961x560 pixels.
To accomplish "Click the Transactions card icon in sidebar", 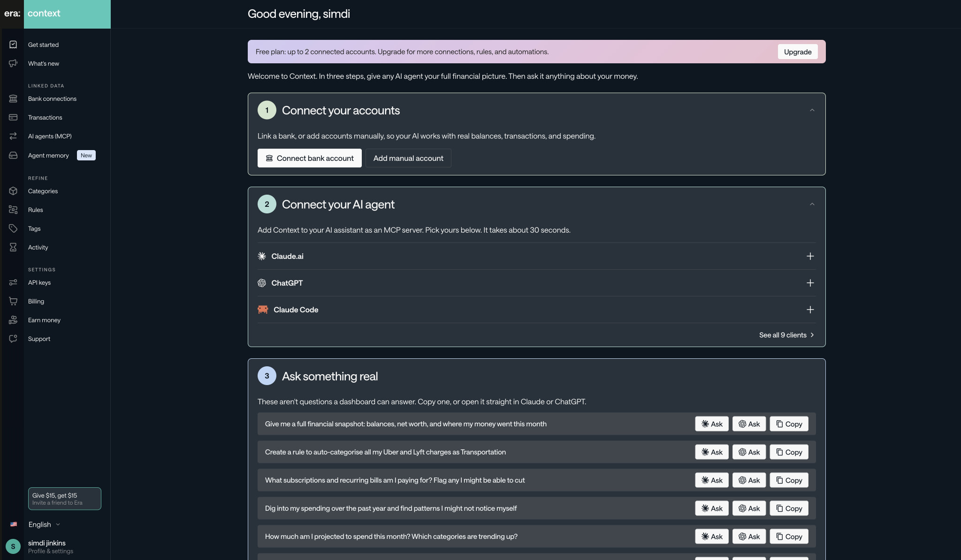I will pyautogui.click(x=13, y=117).
